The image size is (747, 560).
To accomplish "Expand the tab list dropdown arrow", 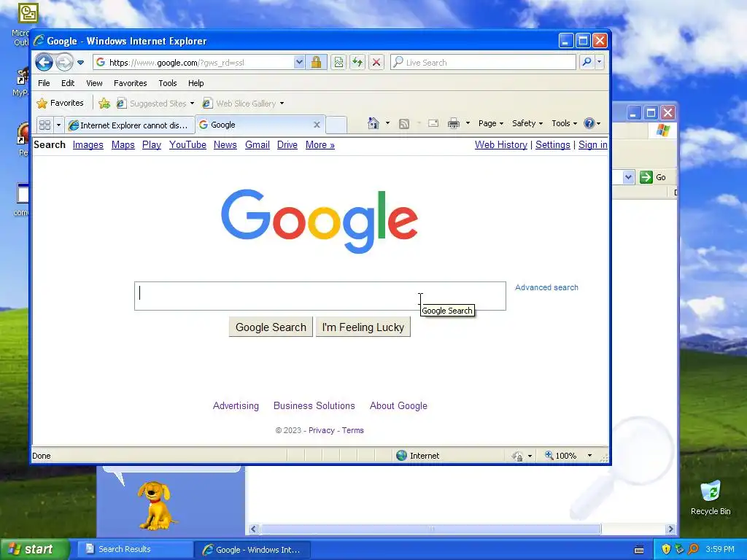I will tap(58, 125).
